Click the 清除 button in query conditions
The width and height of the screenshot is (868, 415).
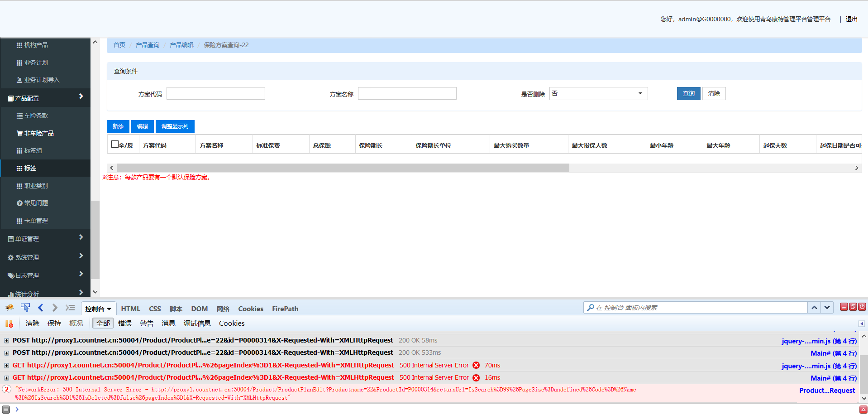tap(714, 93)
